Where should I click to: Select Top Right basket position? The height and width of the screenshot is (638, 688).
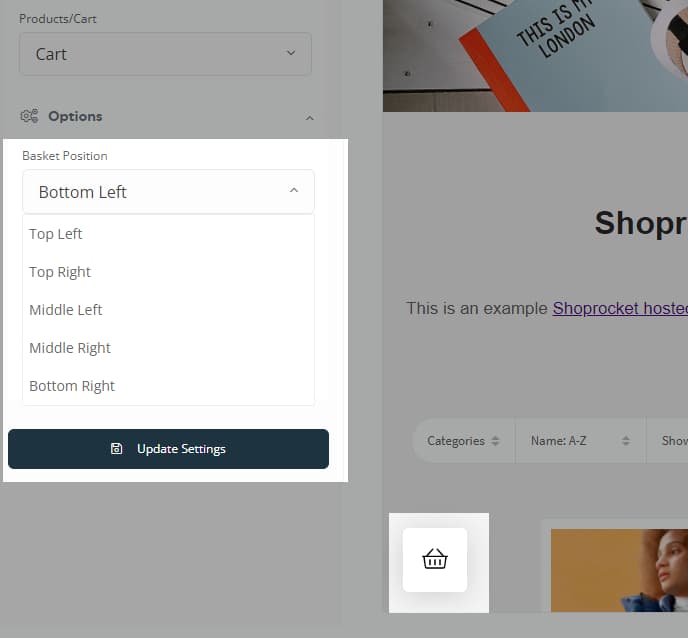(x=60, y=272)
